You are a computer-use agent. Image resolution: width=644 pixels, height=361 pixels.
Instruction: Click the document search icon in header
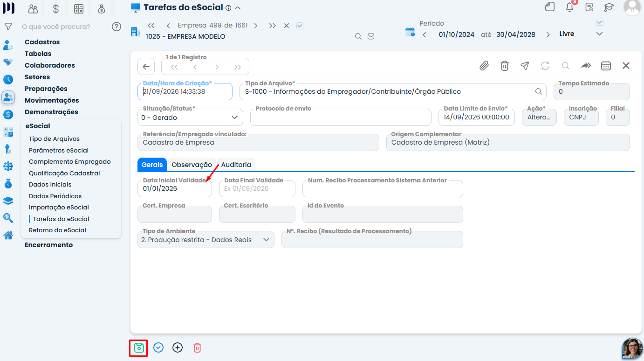click(x=589, y=7)
